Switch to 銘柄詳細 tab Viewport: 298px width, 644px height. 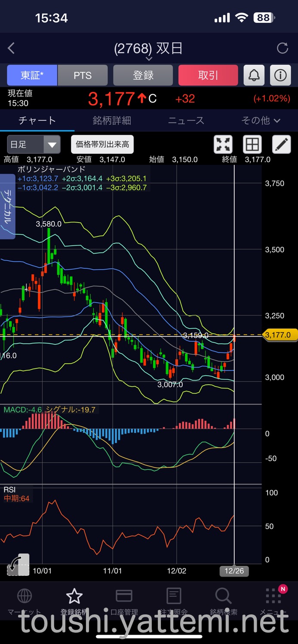(x=112, y=121)
